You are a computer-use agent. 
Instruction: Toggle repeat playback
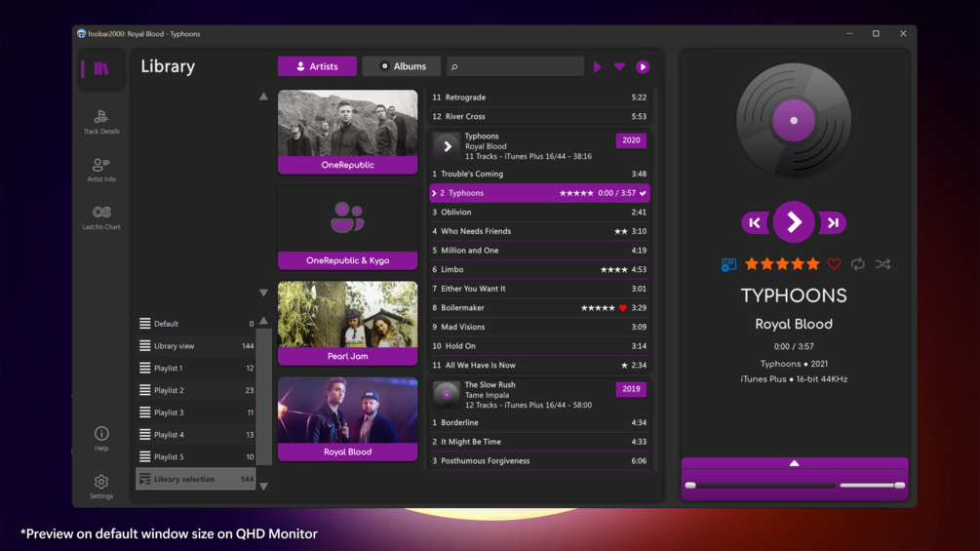(x=857, y=263)
